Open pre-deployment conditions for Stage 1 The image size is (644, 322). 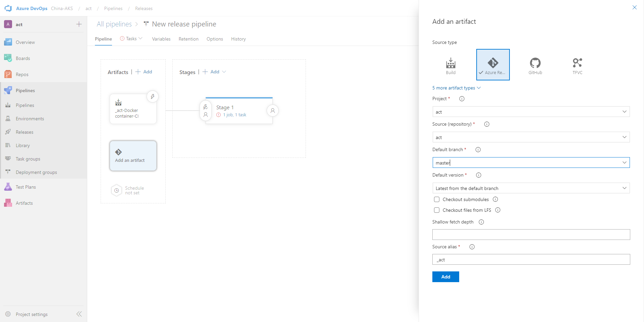pyautogui.click(x=206, y=111)
